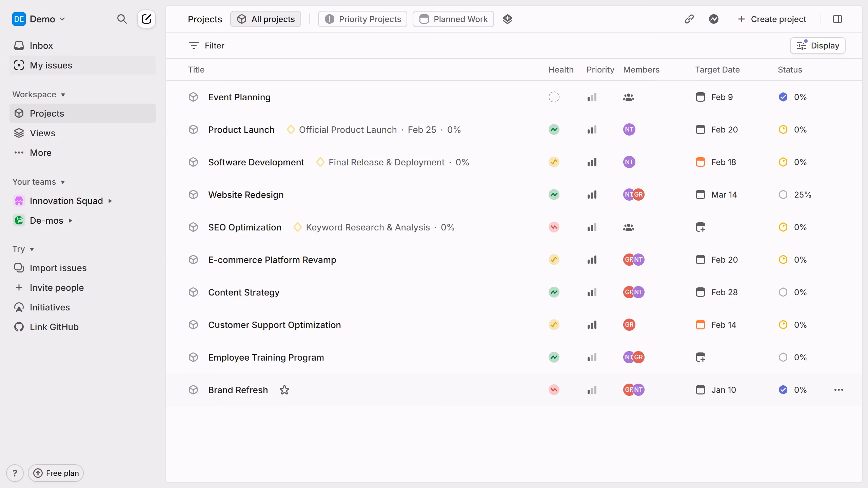This screenshot has width=868, height=488.
Task: Star the Brand Refresh project
Action: 284,390
